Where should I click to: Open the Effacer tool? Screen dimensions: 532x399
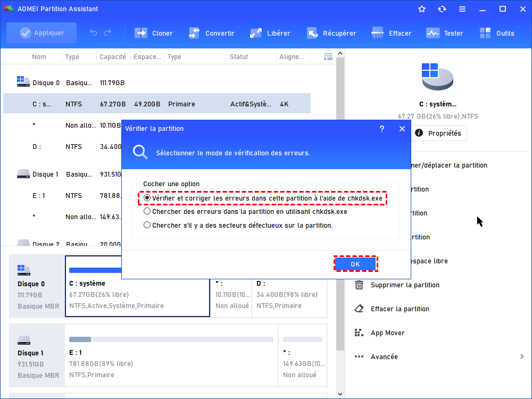pos(392,33)
